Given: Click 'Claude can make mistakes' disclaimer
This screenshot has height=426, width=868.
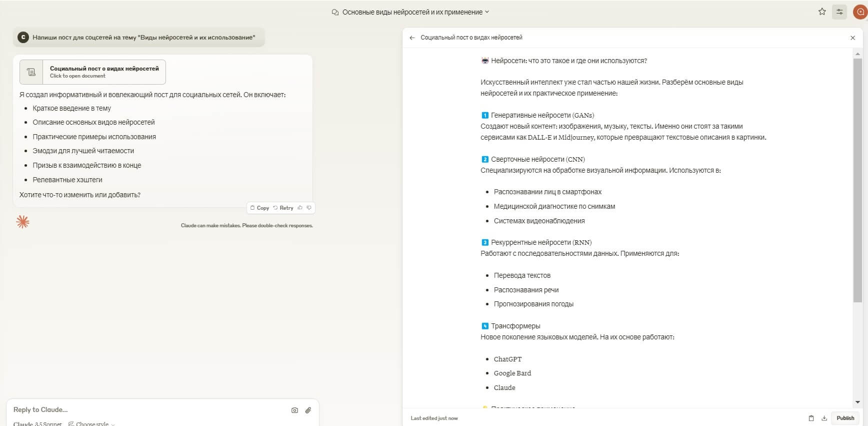Looking at the screenshot, I should click(247, 225).
